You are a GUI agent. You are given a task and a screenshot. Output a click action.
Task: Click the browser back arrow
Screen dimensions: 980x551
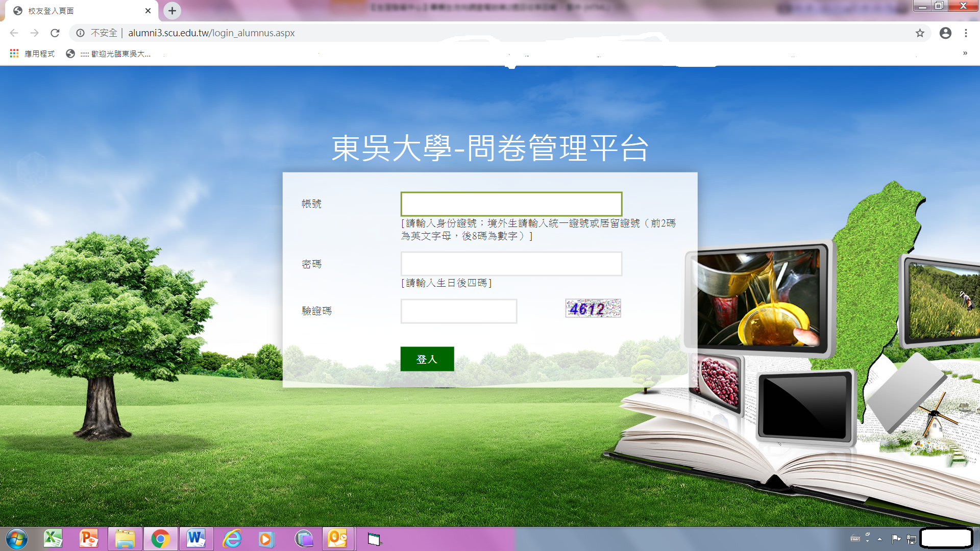pyautogui.click(x=14, y=33)
